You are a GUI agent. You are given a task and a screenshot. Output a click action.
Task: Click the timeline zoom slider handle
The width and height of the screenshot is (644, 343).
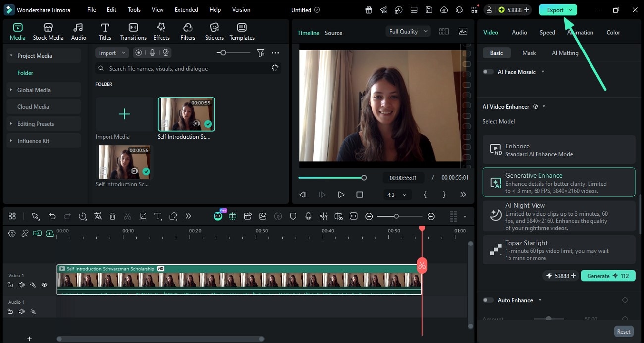point(396,216)
